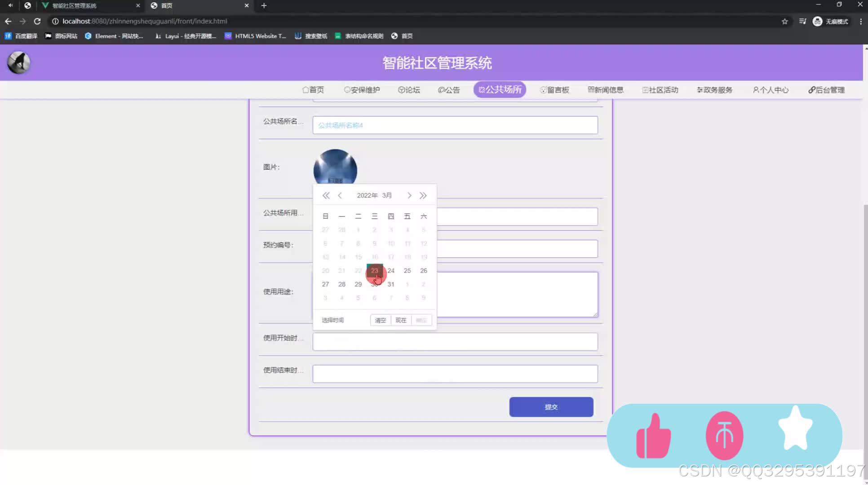Viewport: 868px width, 485px height.
Task: Click the 使用结束时间 input field
Action: [x=455, y=374]
